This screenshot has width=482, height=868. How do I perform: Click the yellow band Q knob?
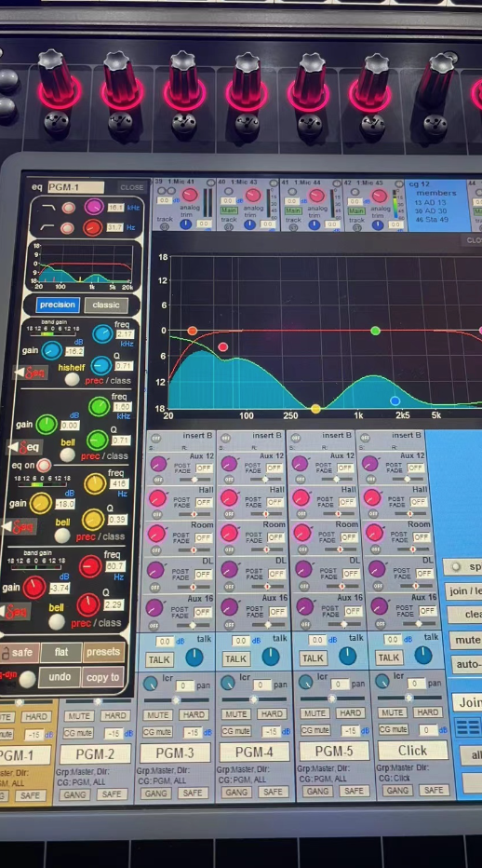coord(92,520)
